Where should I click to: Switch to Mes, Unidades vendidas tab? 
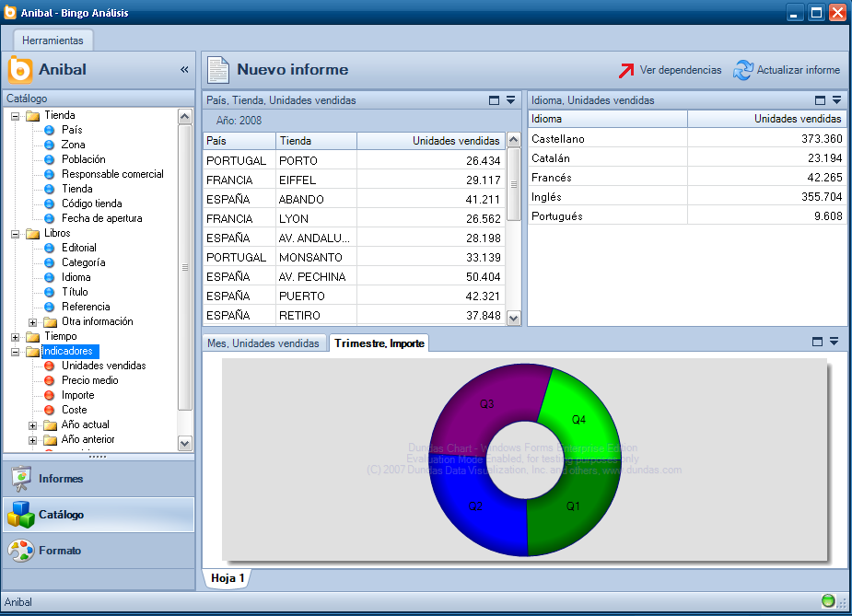point(263,343)
